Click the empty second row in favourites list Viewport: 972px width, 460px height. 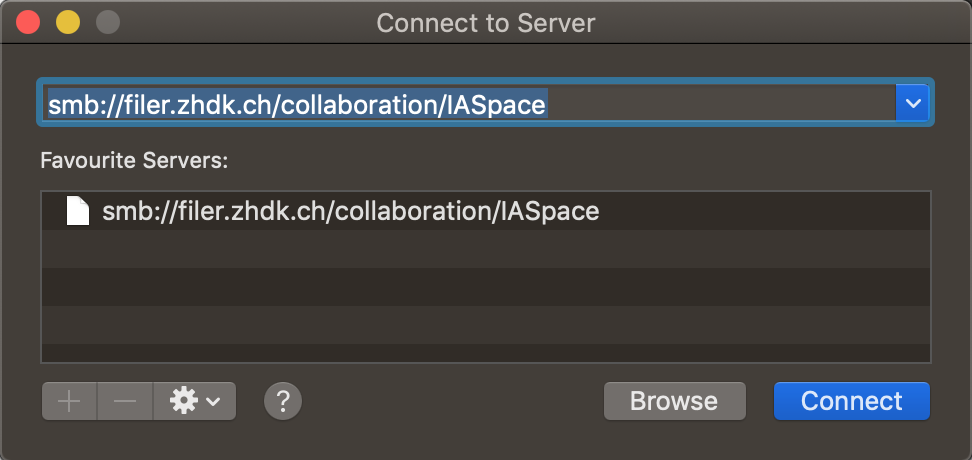pos(486,249)
